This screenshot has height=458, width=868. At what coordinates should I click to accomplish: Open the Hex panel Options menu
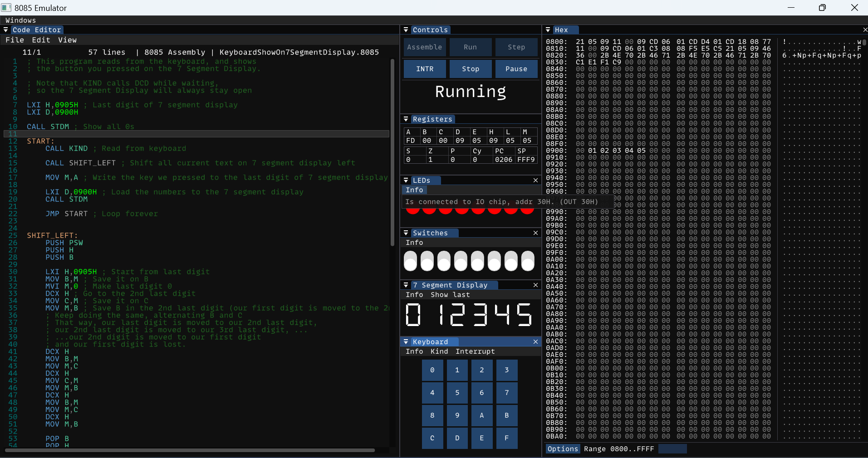coord(563,449)
